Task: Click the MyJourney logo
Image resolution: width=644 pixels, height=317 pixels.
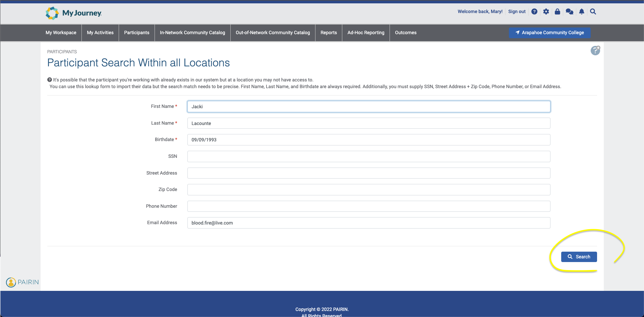Action: [x=74, y=13]
